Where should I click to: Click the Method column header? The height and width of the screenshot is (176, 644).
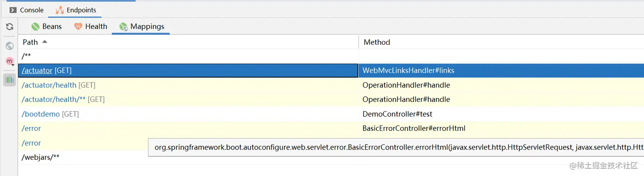377,42
